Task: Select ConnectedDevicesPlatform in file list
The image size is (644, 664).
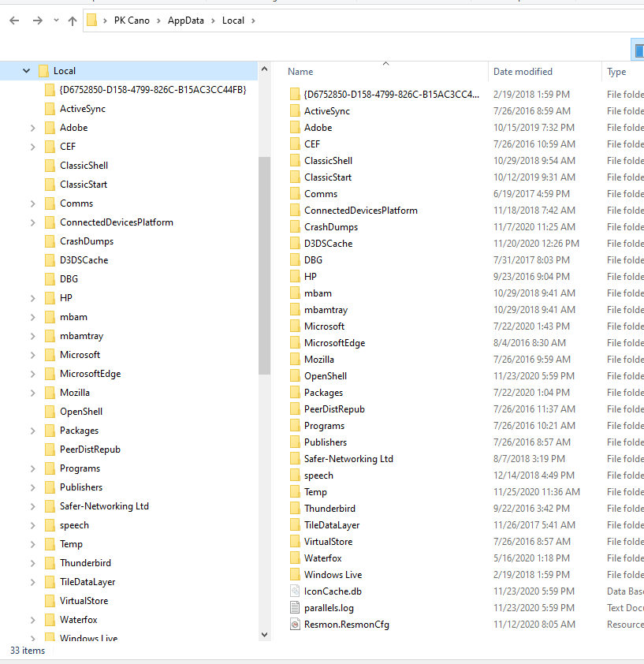Action: [360, 211]
